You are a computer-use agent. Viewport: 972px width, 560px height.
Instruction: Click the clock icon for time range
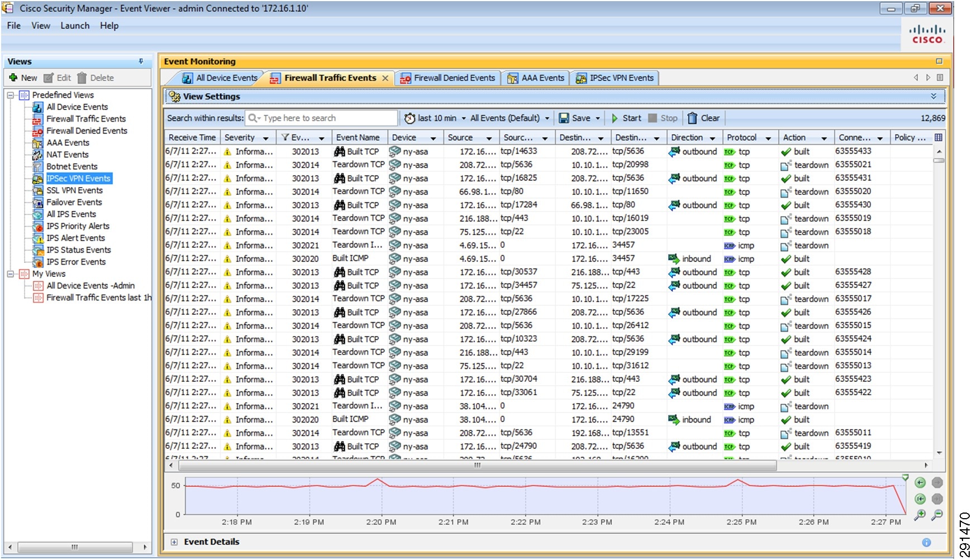click(x=410, y=118)
